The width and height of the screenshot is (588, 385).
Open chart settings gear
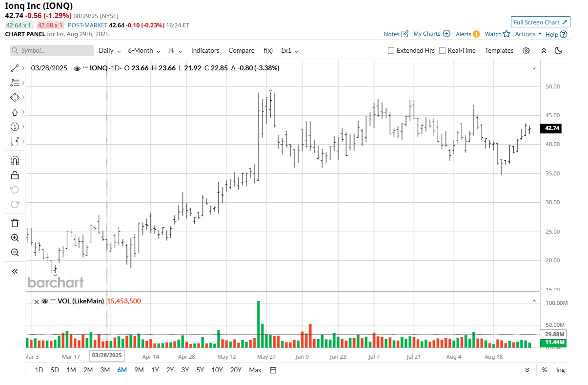pos(526,51)
